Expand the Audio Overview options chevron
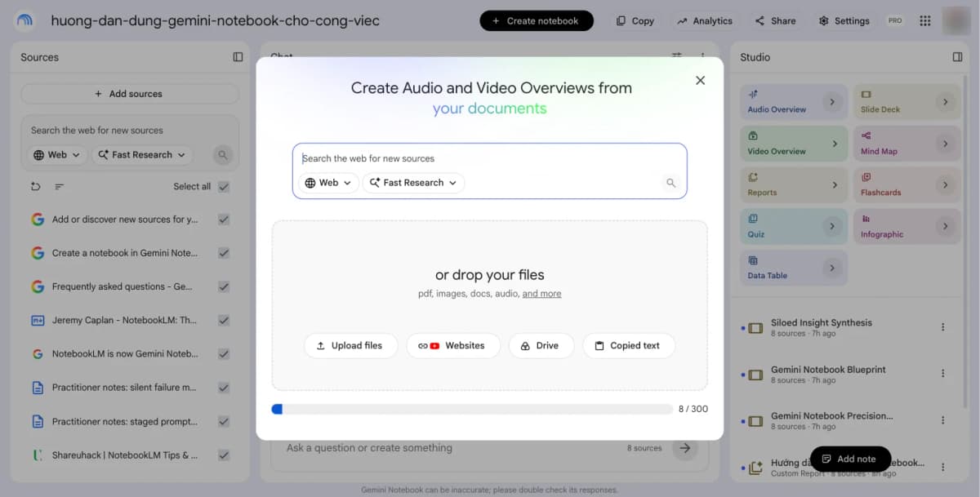980x497 pixels. point(832,102)
